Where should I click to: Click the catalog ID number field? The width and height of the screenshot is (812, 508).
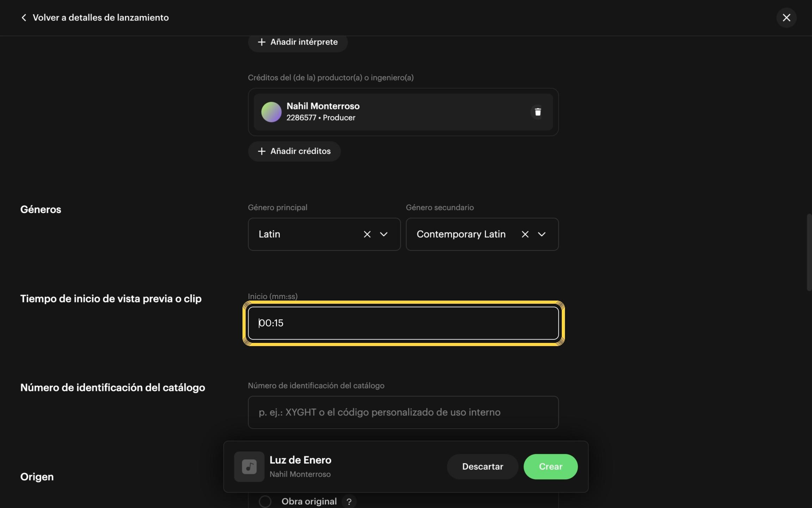(403, 412)
